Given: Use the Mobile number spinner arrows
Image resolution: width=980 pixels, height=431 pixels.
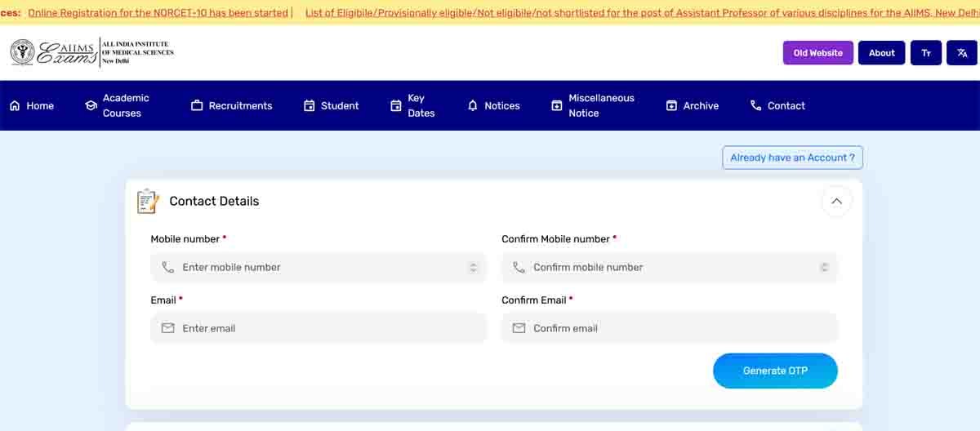Looking at the screenshot, I should (473, 267).
